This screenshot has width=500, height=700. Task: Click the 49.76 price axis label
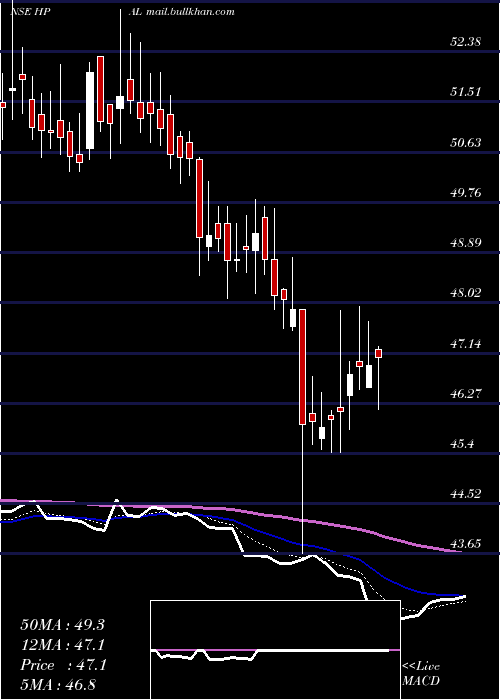[x=465, y=193]
